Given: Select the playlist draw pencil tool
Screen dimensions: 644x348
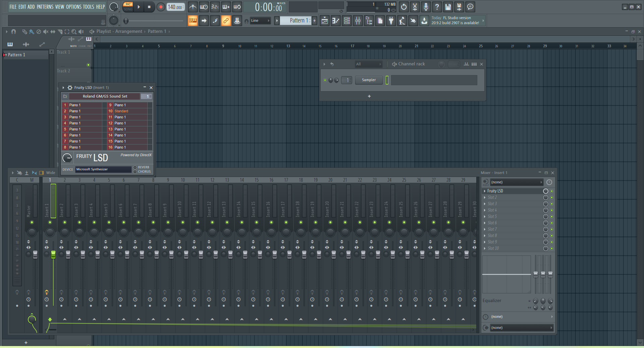Looking at the screenshot, I should tap(24, 32).
